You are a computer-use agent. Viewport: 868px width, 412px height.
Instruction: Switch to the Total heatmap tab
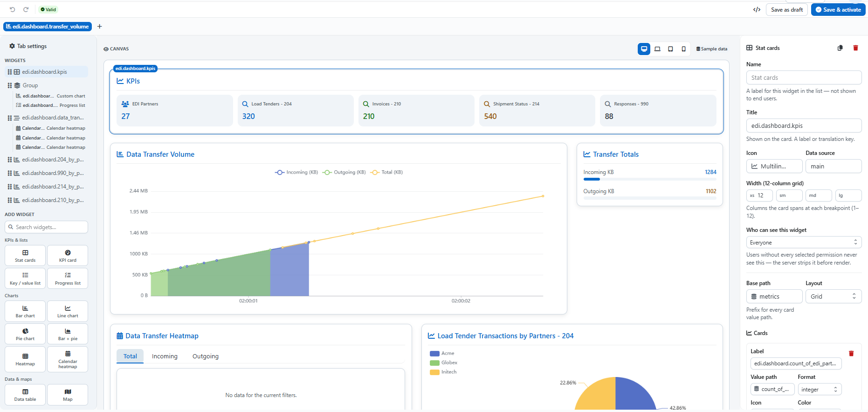tap(130, 356)
